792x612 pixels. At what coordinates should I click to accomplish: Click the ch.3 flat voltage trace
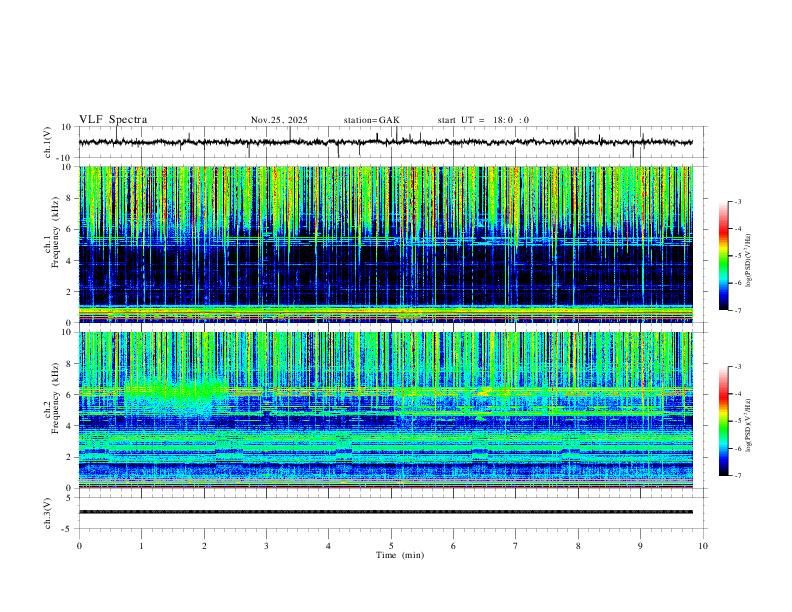coord(385,512)
